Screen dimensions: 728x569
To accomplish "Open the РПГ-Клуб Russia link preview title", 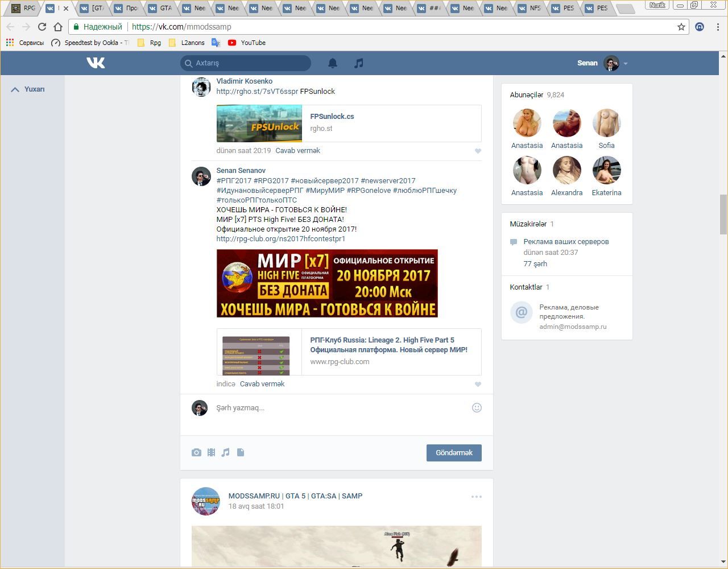I will (388, 345).
